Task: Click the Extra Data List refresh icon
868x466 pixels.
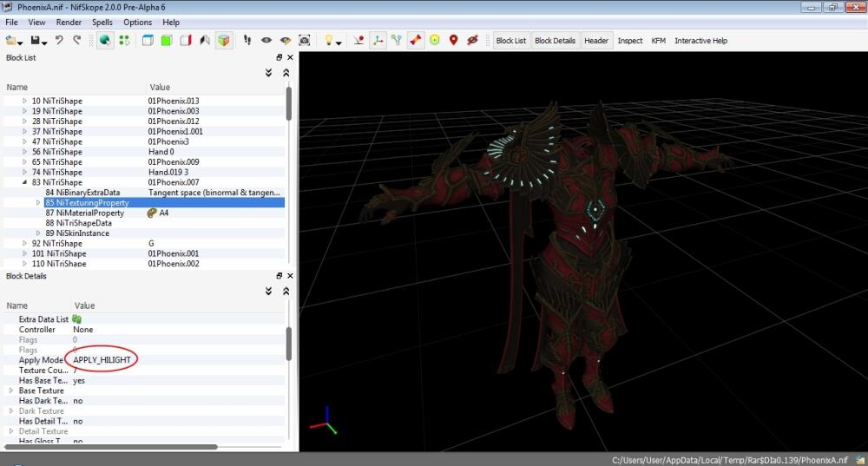Action: tap(77, 318)
